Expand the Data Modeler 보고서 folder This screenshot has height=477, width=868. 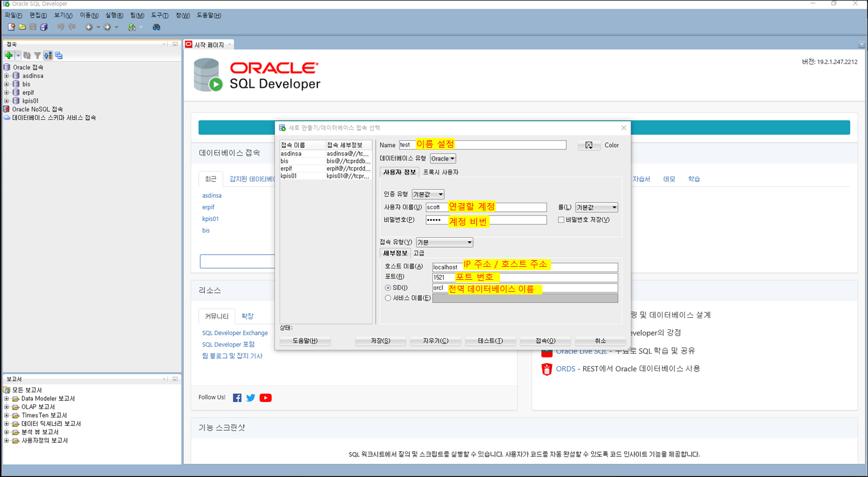pyautogui.click(x=7, y=399)
